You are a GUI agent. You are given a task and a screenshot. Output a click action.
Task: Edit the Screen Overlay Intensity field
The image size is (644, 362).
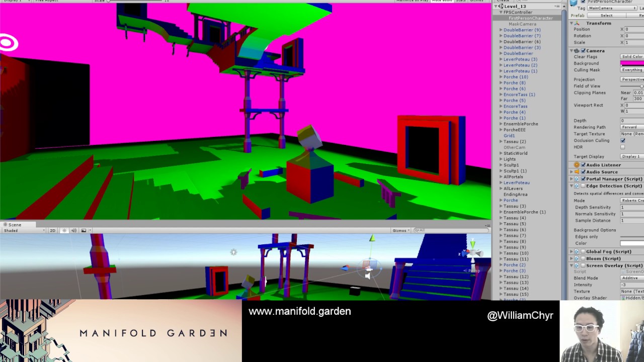point(632,285)
